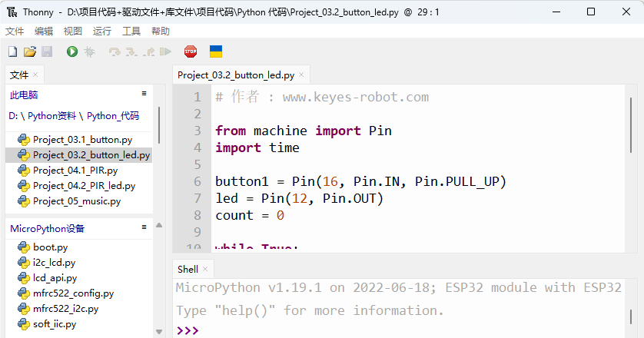Open the 工具 menu
Image resolution: width=644 pixels, height=338 pixels.
(x=131, y=31)
